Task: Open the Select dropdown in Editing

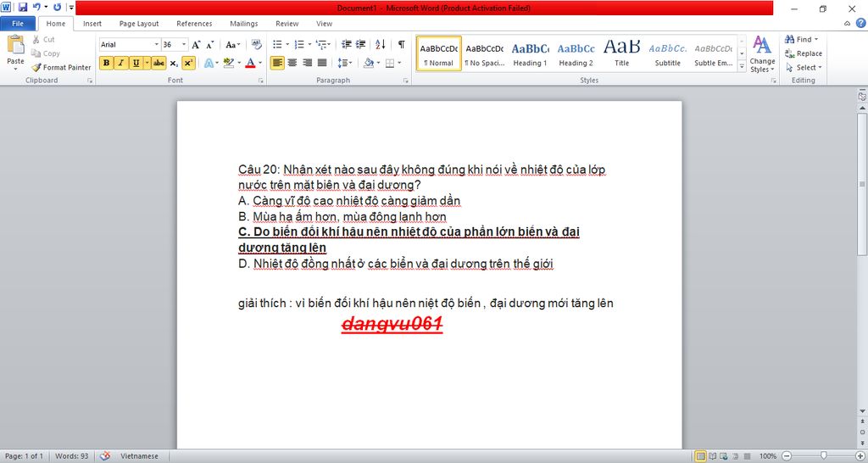Action: (804, 68)
